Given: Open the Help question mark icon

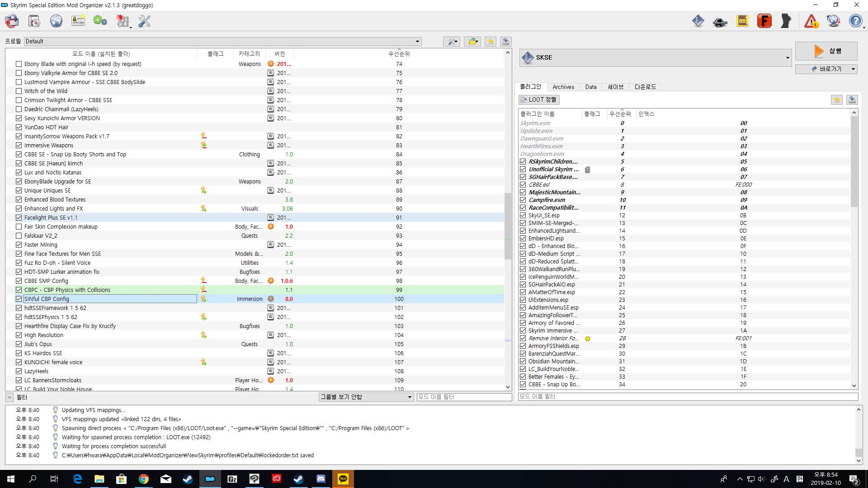Looking at the screenshot, I should click(x=855, y=21).
